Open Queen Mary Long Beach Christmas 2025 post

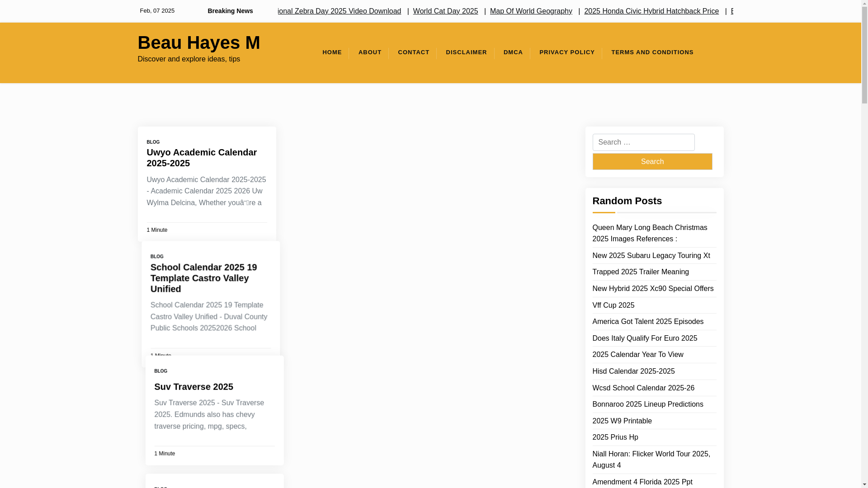(650, 233)
